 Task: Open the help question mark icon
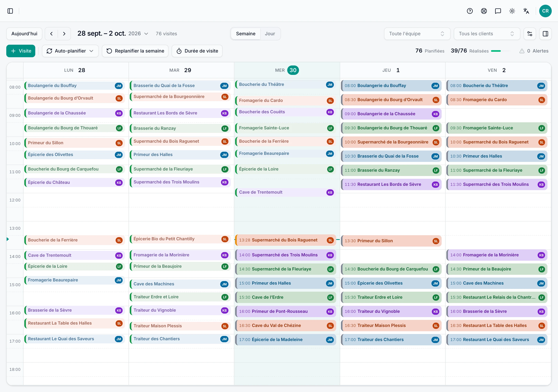470,11
